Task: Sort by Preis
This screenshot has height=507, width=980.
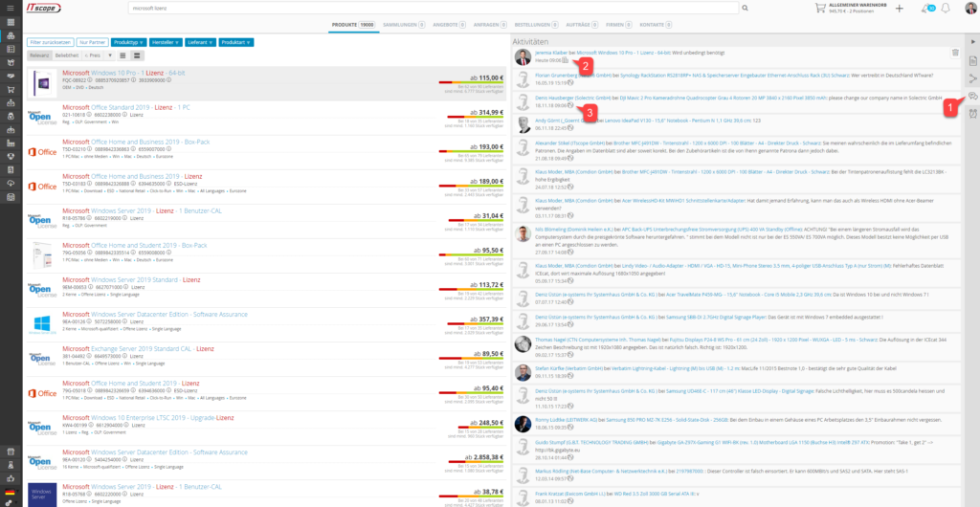Action: [x=93, y=55]
